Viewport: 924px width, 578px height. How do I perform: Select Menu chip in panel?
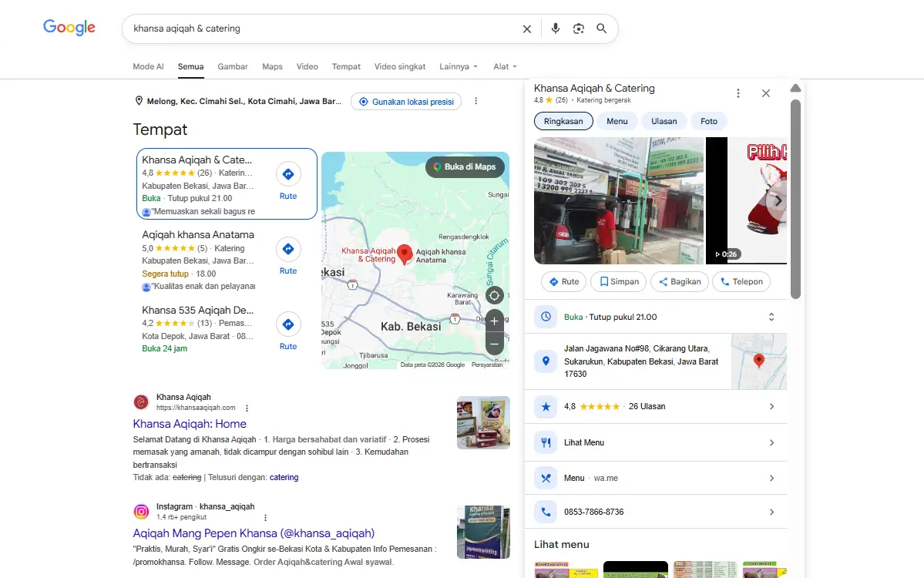617,121
